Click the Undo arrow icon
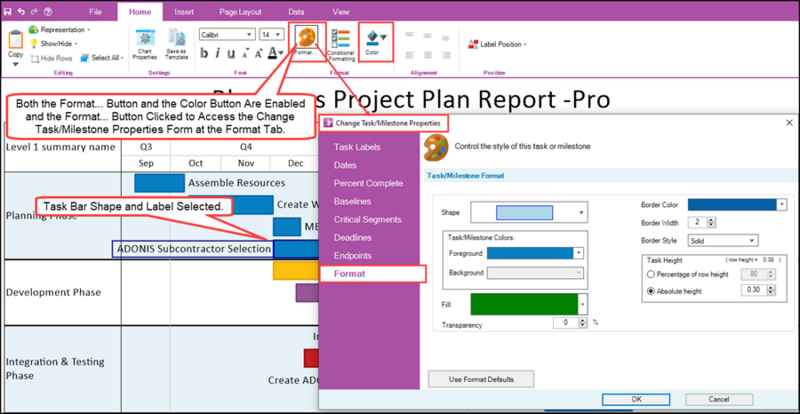Image resolution: width=800 pixels, height=414 pixels. (21, 11)
